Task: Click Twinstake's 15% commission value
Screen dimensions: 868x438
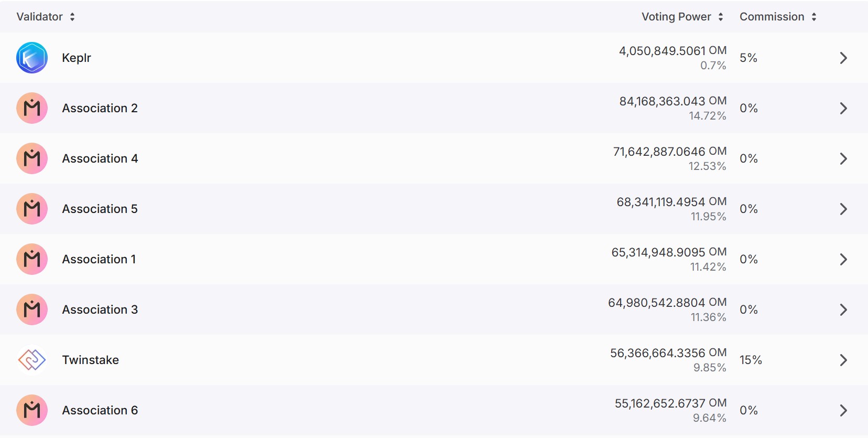Action: click(x=751, y=360)
